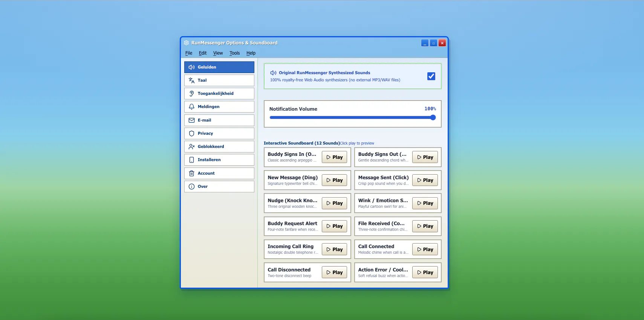Image resolution: width=644 pixels, height=320 pixels.
Task: Play the Incoming Call Ring sound
Action: click(335, 249)
